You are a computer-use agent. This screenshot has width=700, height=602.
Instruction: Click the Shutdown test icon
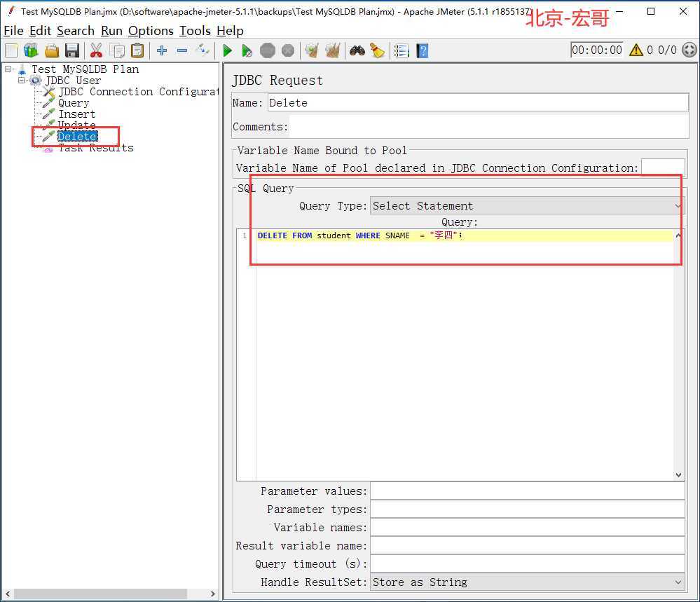tap(288, 50)
